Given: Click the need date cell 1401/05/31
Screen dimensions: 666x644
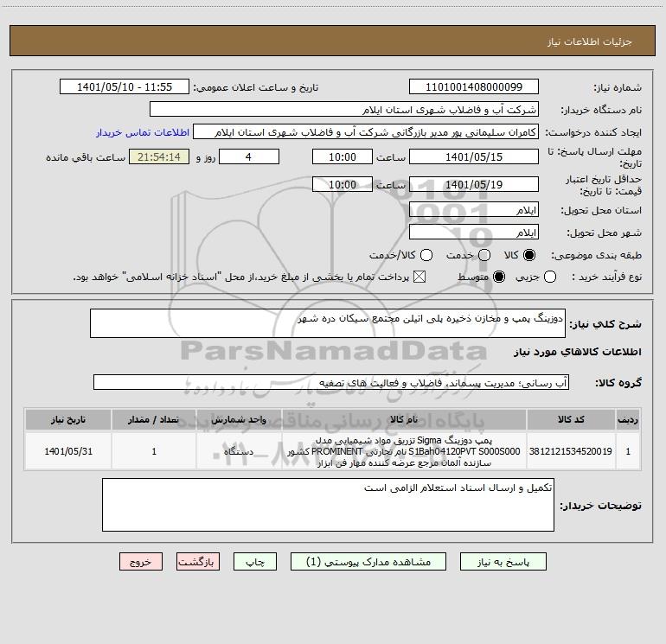Looking at the screenshot, I should point(68,451).
